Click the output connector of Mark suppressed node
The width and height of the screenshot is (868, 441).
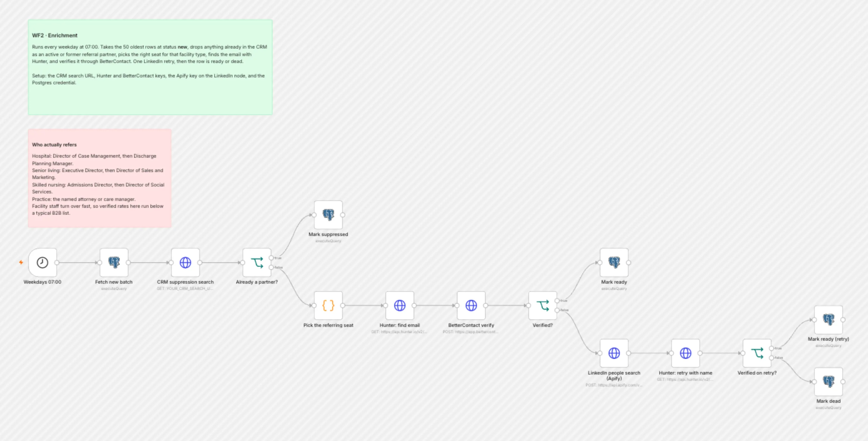point(343,215)
